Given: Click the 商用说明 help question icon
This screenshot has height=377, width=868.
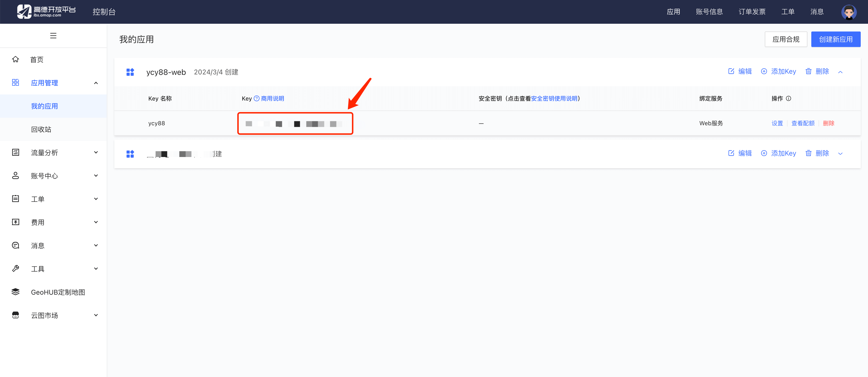Looking at the screenshot, I should tap(256, 98).
